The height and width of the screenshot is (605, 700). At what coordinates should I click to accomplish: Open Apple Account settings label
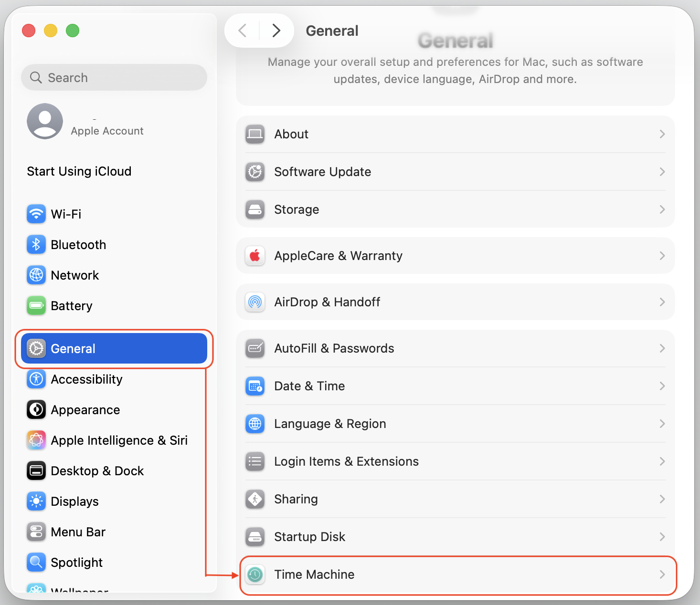click(107, 131)
